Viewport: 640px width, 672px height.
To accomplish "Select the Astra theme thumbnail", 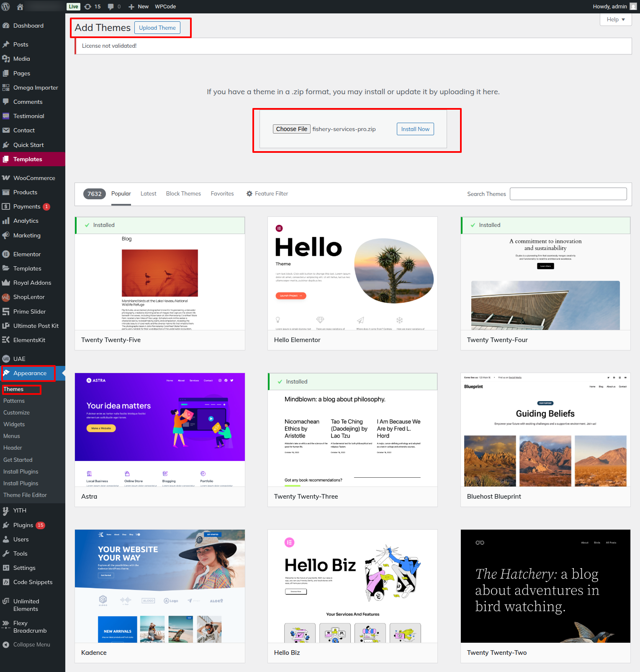I will pyautogui.click(x=160, y=430).
